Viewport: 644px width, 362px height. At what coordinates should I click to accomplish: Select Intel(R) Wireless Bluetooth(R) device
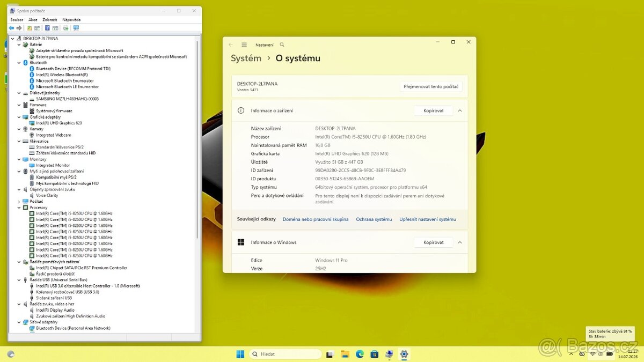point(62,75)
